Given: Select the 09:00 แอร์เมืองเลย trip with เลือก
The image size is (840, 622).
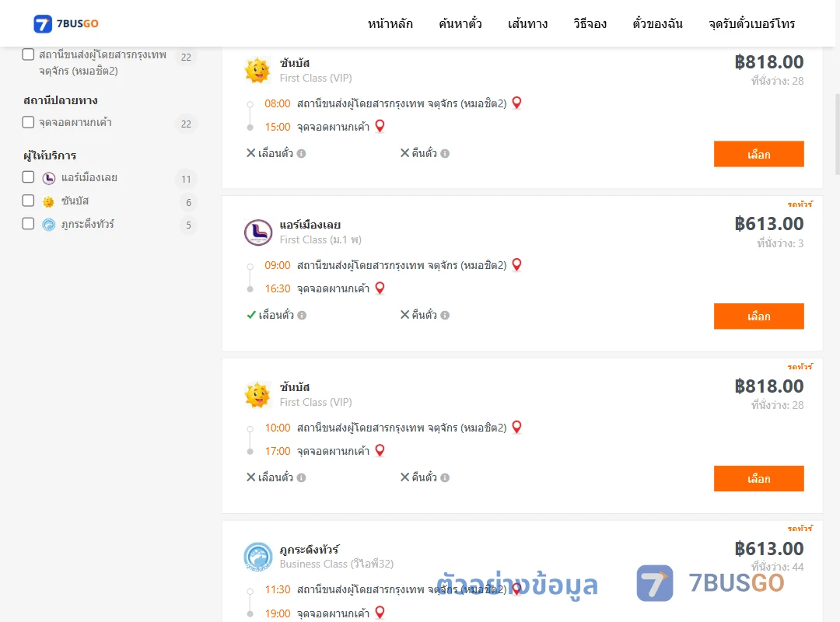Looking at the screenshot, I should coord(758,316).
